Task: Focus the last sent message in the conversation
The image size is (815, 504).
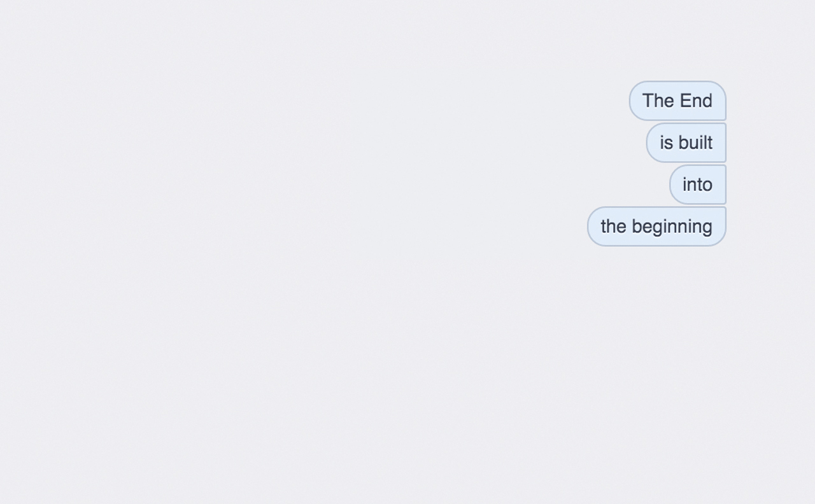Action: [656, 226]
